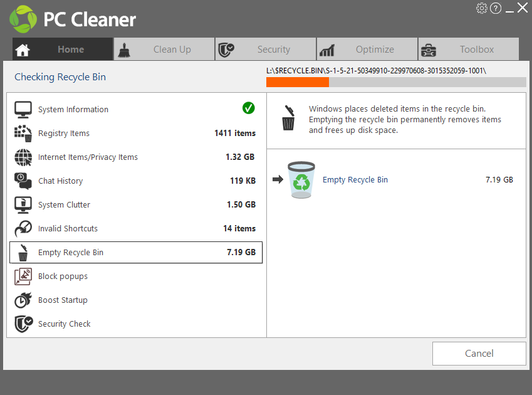Click the PC Cleaner leaf logo

(x=23, y=19)
